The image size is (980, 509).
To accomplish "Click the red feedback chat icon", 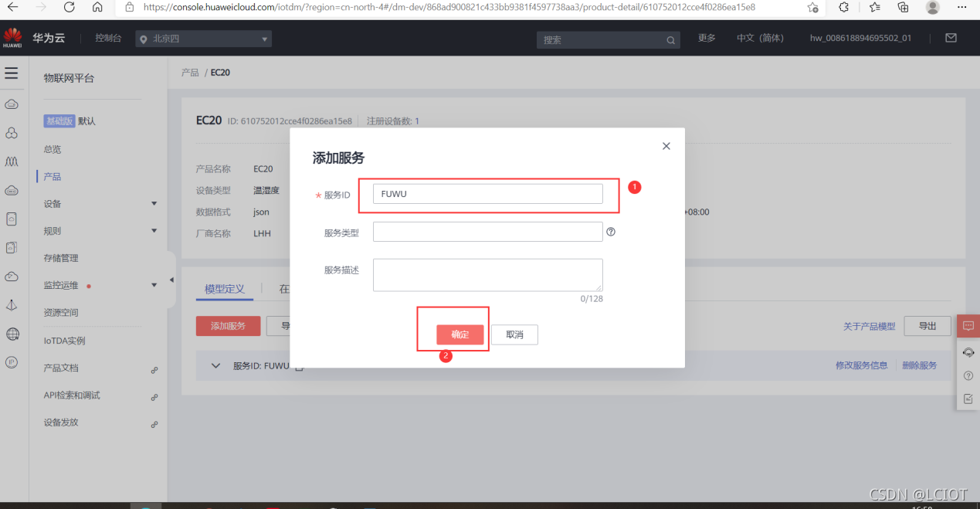I will pyautogui.click(x=968, y=326).
